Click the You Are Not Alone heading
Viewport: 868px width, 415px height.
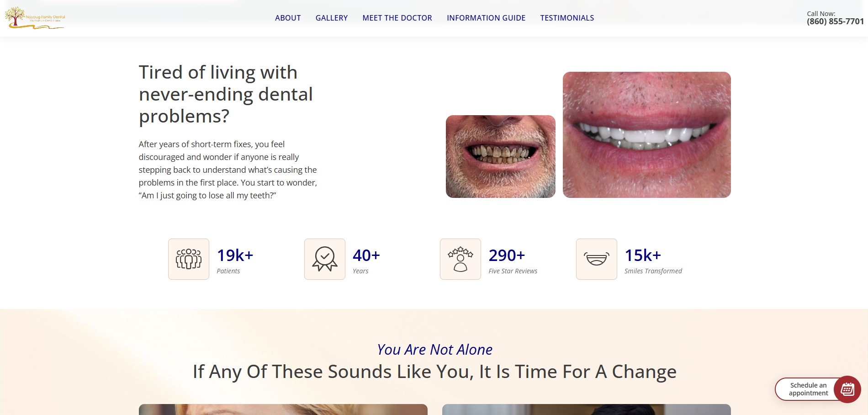click(x=434, y=350)
